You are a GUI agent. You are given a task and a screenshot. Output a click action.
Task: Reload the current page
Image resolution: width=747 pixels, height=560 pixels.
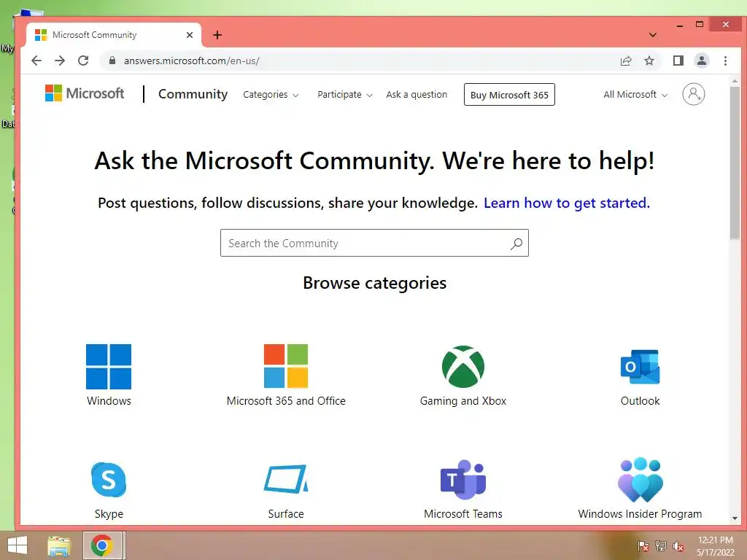(x=83, y=61)
